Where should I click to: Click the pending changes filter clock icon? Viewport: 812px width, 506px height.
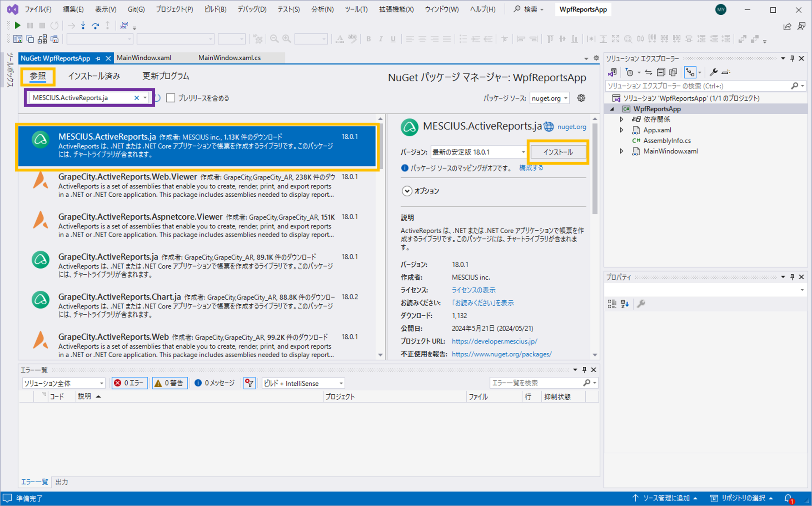tap(630, 72)
